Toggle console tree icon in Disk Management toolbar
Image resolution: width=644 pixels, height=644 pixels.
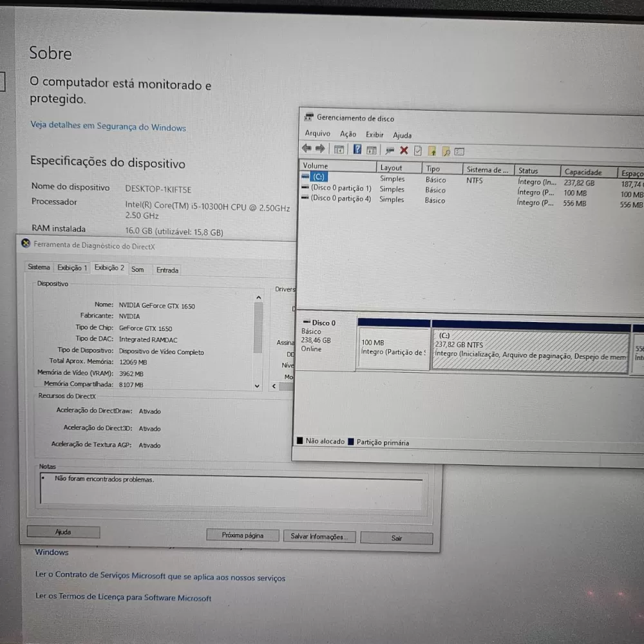339,150
